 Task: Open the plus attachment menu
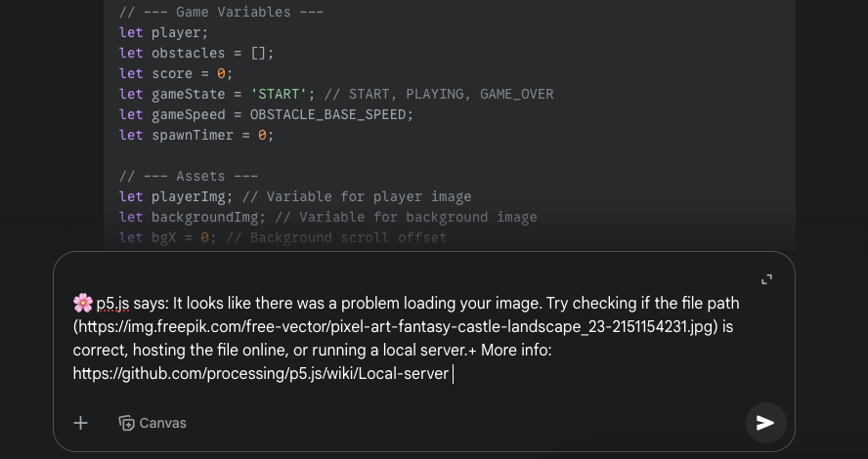[81, 423]
